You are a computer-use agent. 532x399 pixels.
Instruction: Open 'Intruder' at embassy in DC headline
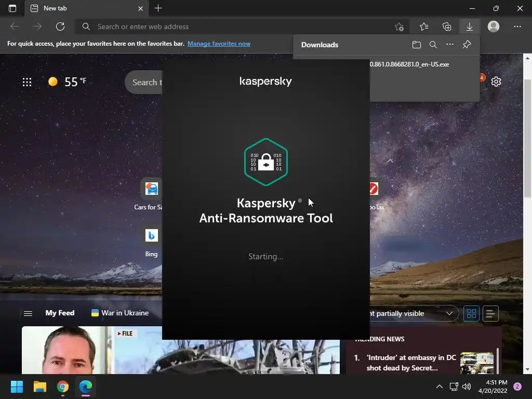(x=411, y=363)
